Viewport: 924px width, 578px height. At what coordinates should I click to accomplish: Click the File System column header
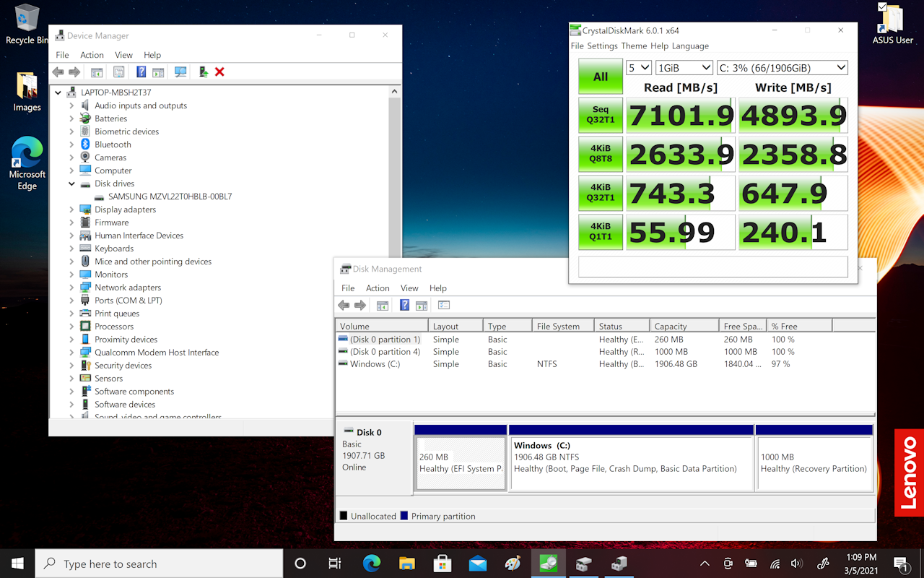pos(562,326)
